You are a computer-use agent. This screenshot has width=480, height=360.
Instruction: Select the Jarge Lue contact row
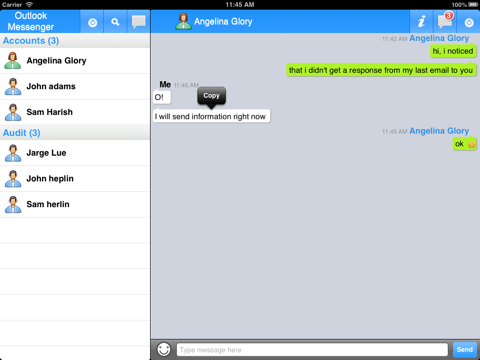coord(75,153)
